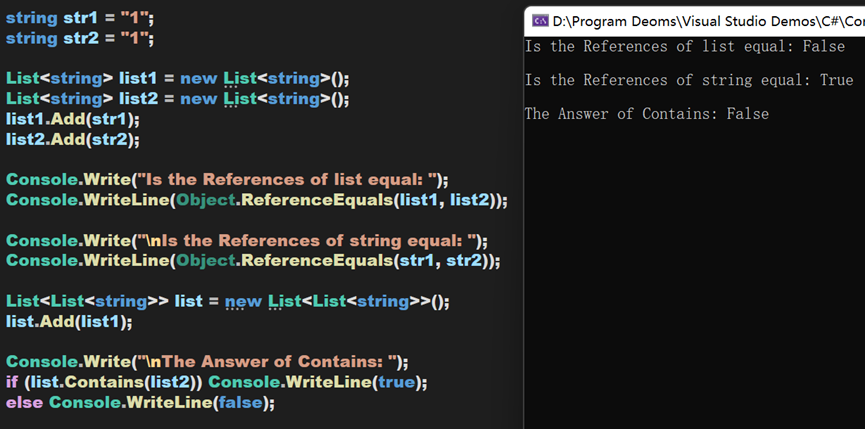Viewport: 865px width, 429px height.
Task: Click the 'list2.Add(str2);' statement
Action: [73, 140]
